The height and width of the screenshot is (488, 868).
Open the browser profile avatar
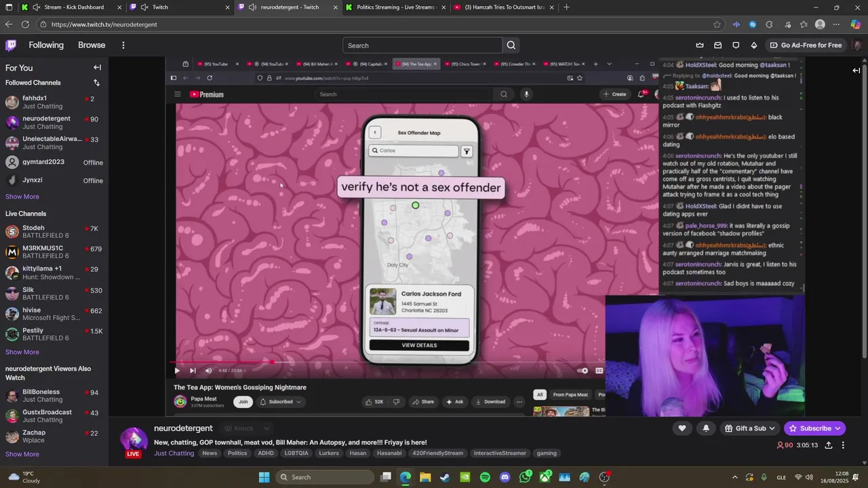820,24
